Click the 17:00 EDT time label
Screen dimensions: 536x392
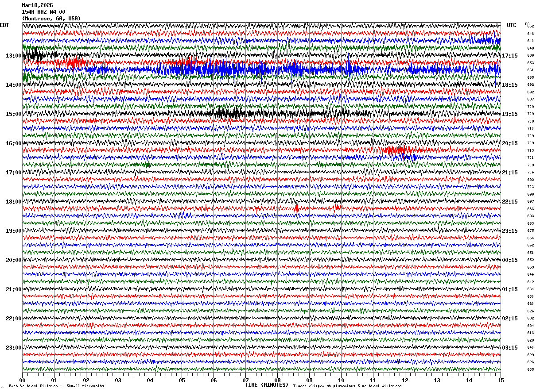tap(13, 173)
